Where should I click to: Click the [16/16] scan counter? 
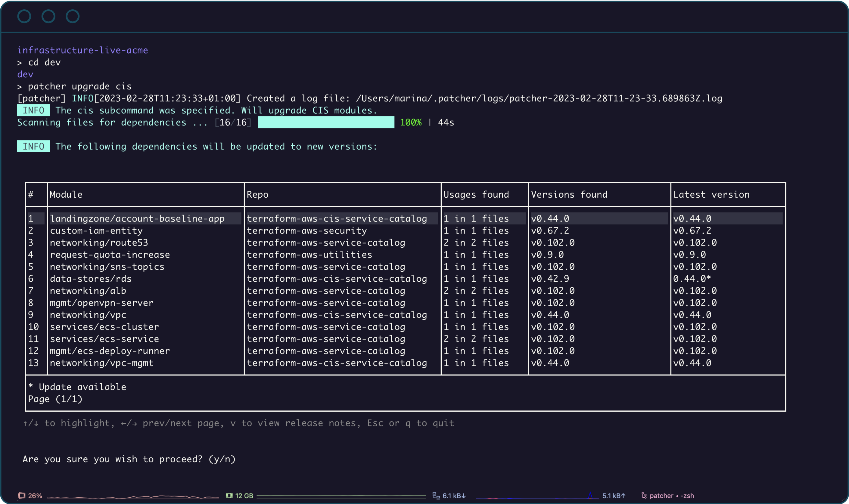(233, 122)
